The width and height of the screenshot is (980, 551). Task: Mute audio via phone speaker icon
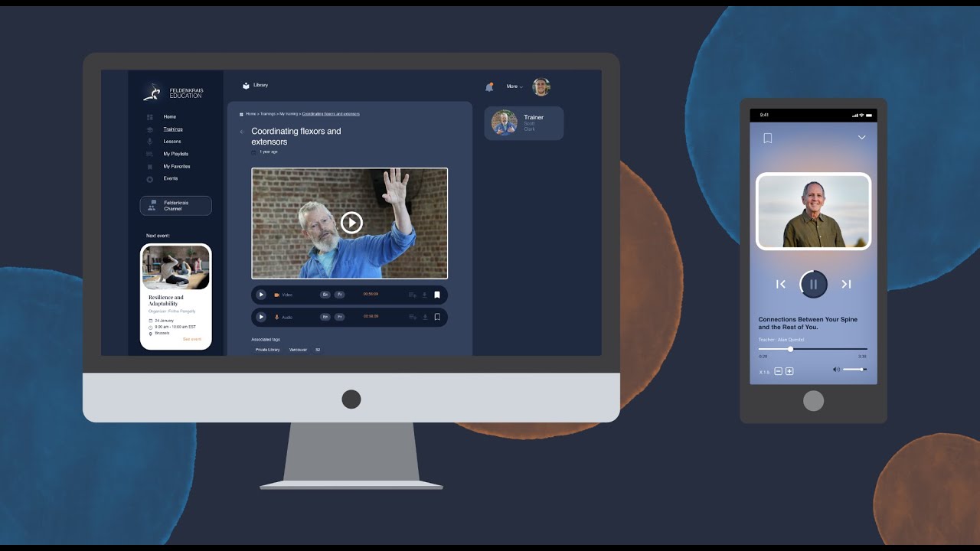(836, 370)
